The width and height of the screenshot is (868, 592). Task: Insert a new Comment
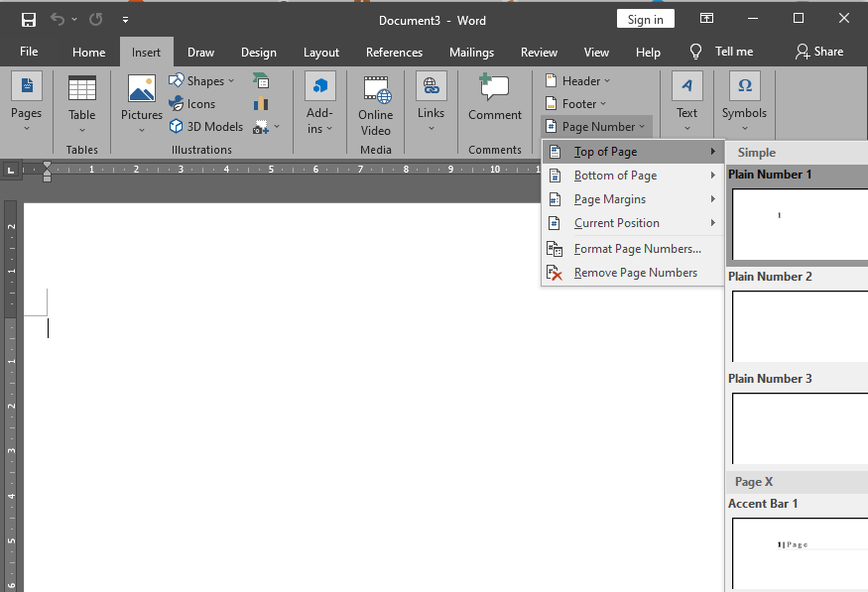[494, 104]
